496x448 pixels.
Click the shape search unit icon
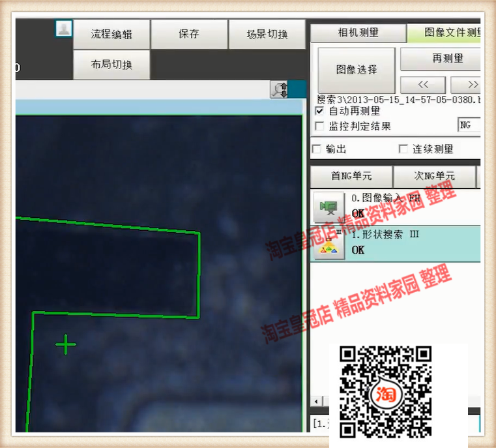pos(329,245)
